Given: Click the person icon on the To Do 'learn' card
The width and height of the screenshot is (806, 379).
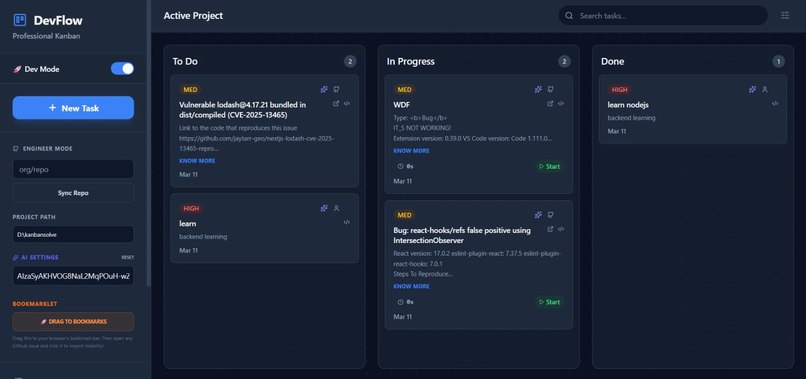Looking at the screenshot, I should (x=336, y=208).
